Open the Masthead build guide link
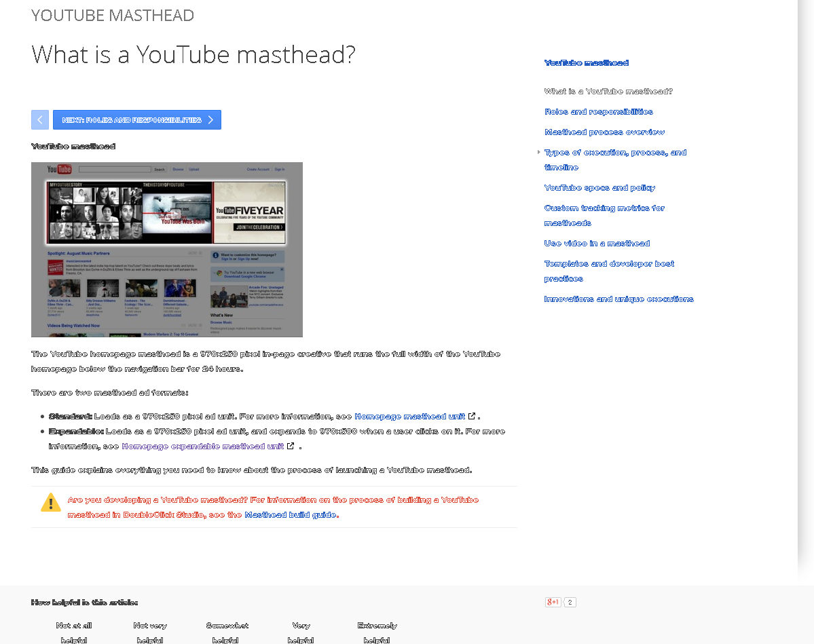This screenshot has width=814, height=644. pos(291,515)
